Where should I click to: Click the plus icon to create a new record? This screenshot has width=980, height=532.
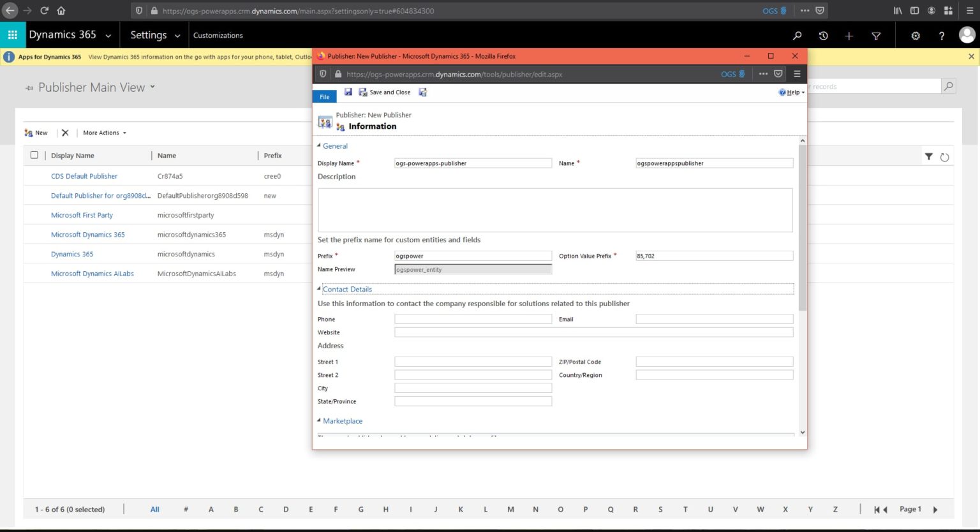coord(849,36)
